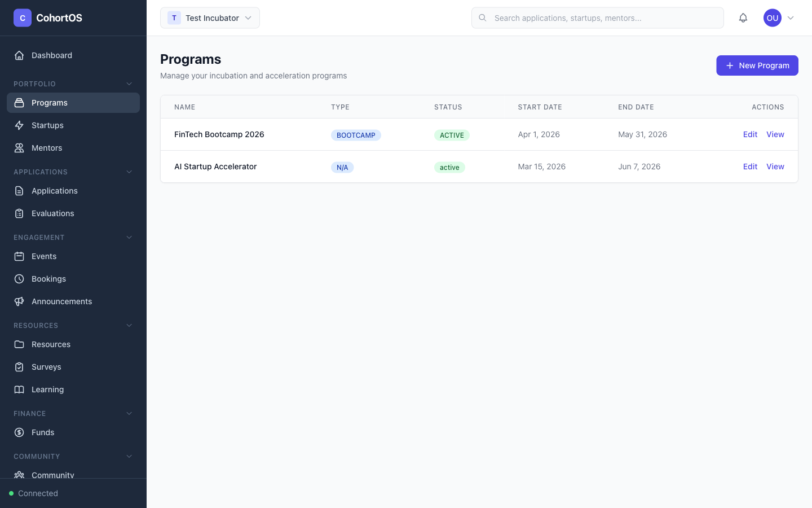Open the Bookings page

(x=48, y=279)
